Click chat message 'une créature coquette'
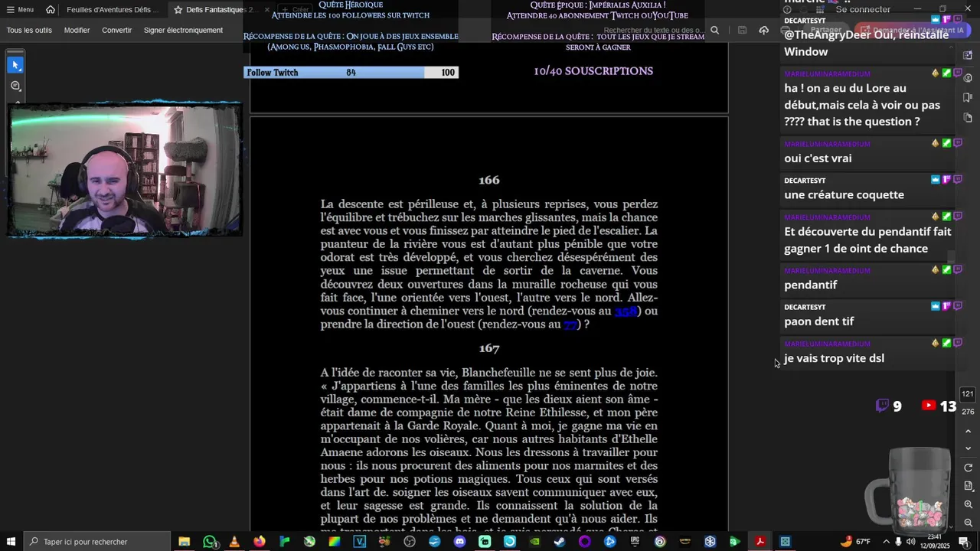The height and width of the screenshot is (551, 980). (x=844, y=194)
